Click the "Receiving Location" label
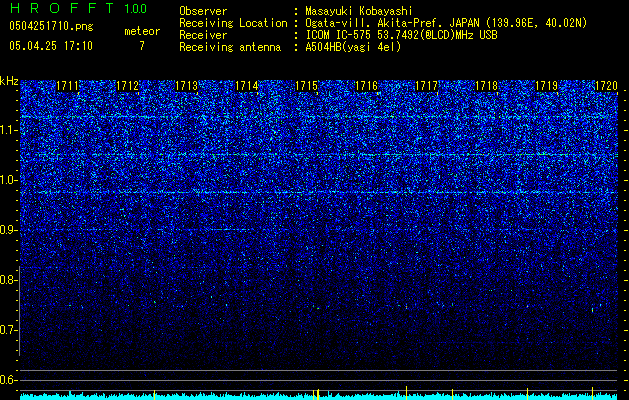This screenshot has width=629, height=400. pos(233,23)
